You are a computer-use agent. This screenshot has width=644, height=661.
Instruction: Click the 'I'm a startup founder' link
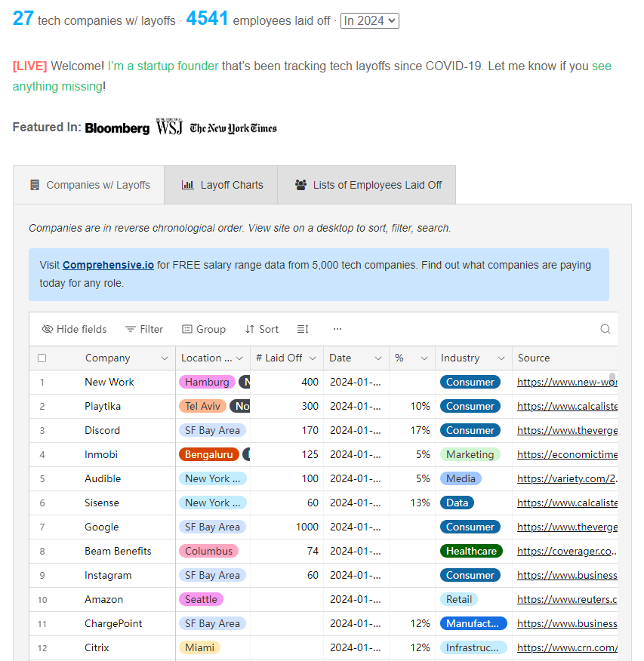[163, 66]
